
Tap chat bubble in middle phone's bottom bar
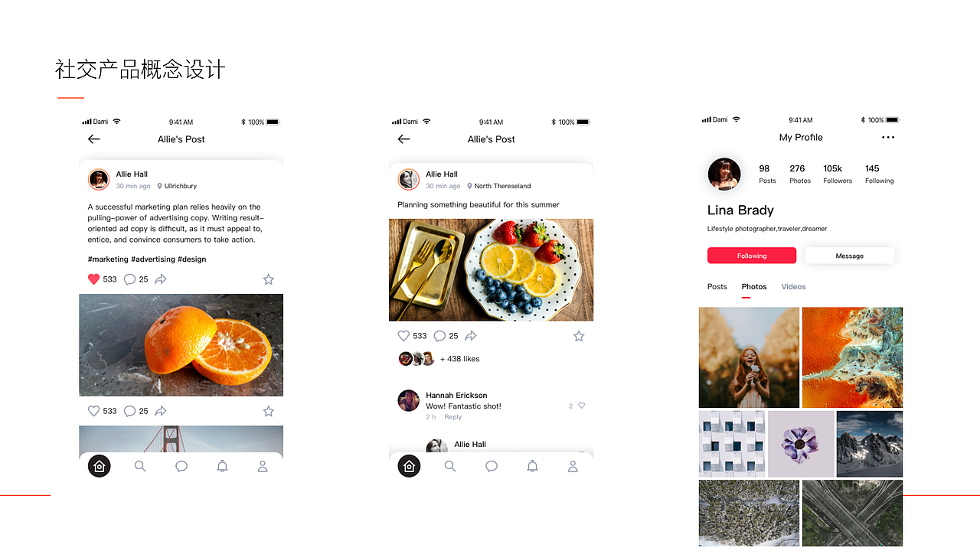pos(492,466)
